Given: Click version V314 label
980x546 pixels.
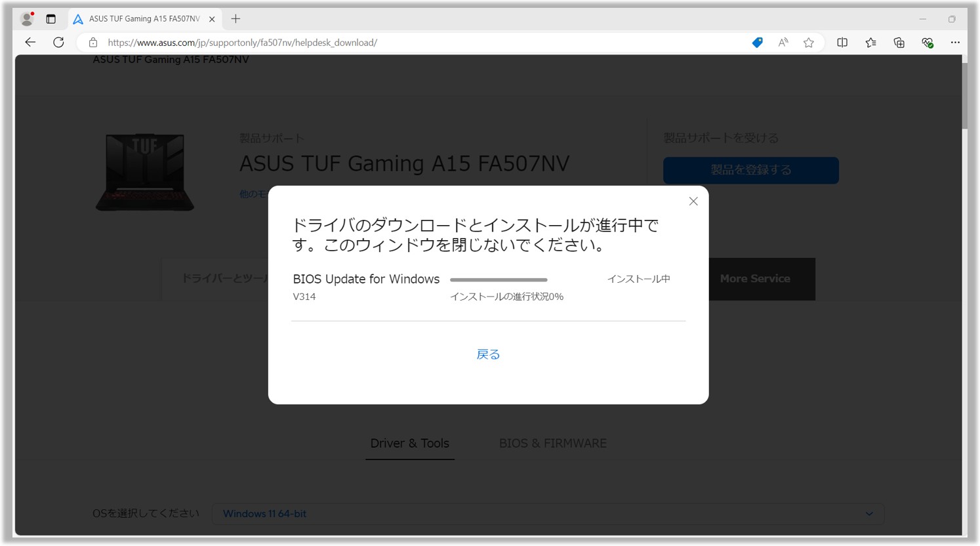Looking at the screenshot, I should [304, 297].
